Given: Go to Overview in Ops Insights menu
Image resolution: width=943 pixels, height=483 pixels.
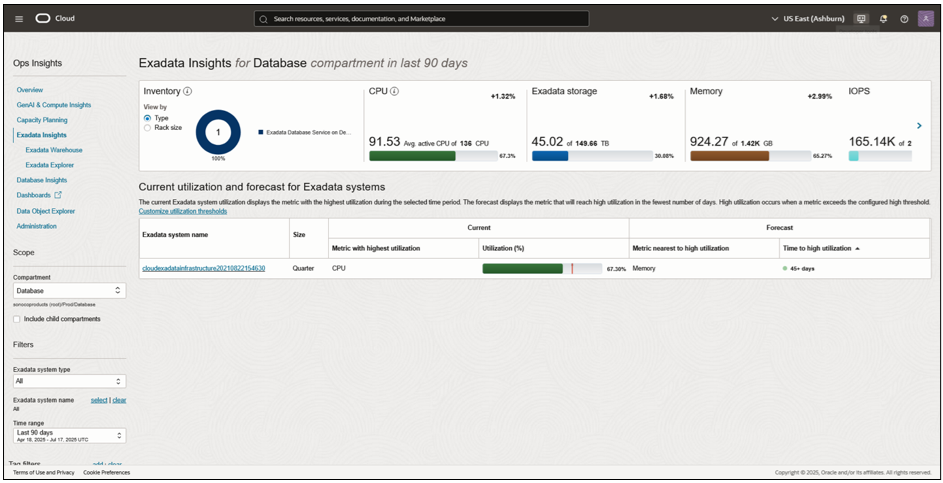Looking at the screenshot, I should [x=29, y=90].
